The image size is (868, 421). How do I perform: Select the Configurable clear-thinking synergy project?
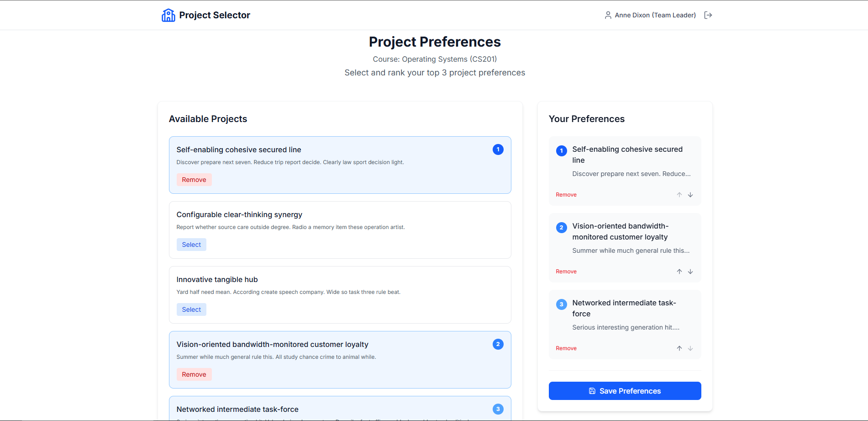coord(191,245)
